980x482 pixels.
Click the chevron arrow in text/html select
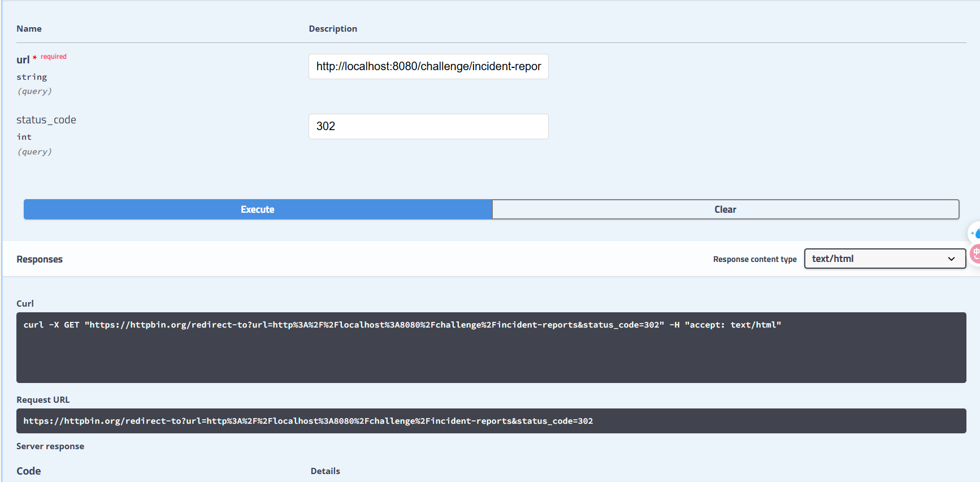pyautogui.click(x=951, y=259)
